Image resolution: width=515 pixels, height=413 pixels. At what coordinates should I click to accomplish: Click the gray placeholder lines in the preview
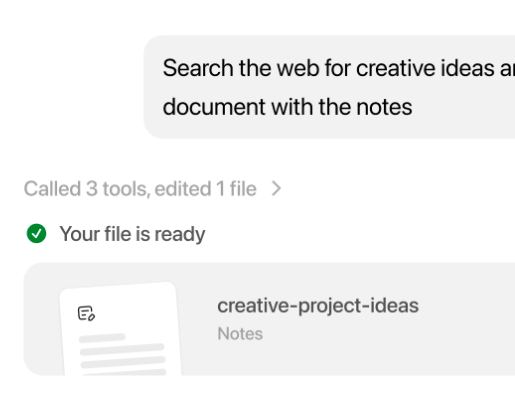pyautogui.click(x=122, y=354)
